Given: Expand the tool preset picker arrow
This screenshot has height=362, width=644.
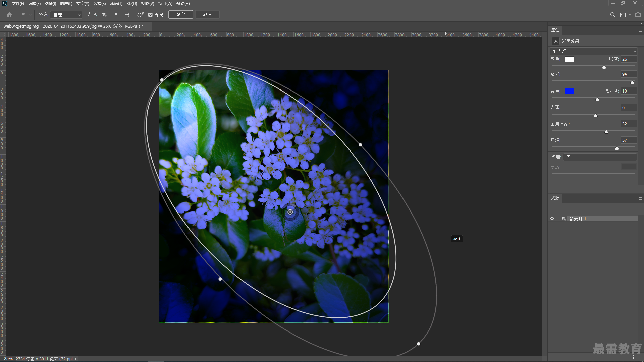Looking at the screenshot, I should coord(30,15).
